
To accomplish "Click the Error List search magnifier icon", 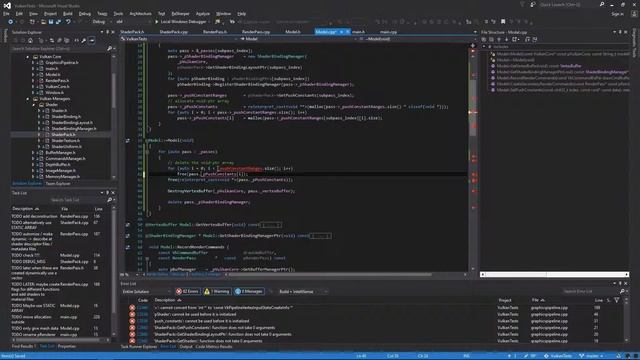I will (622, 291).
